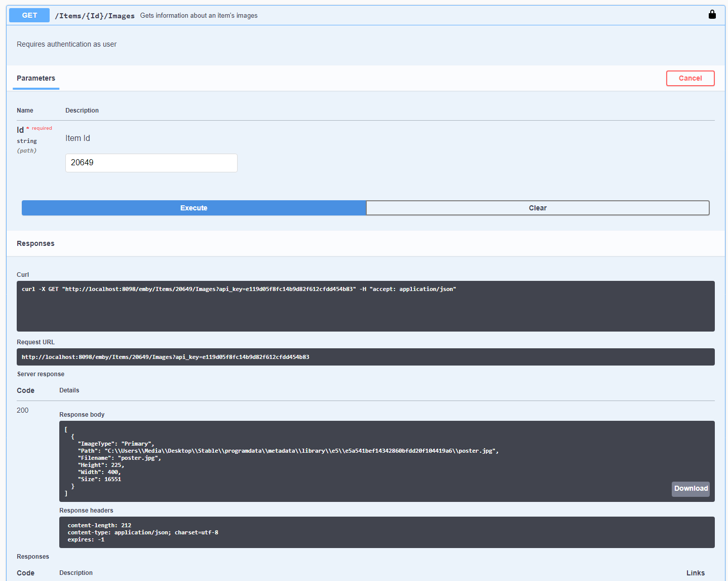Clear the response with Clear button
Screen dimensions: 728x581
(538, 208)
